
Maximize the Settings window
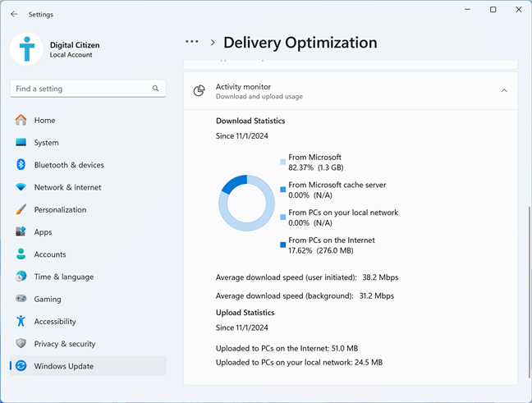point(493,10)
